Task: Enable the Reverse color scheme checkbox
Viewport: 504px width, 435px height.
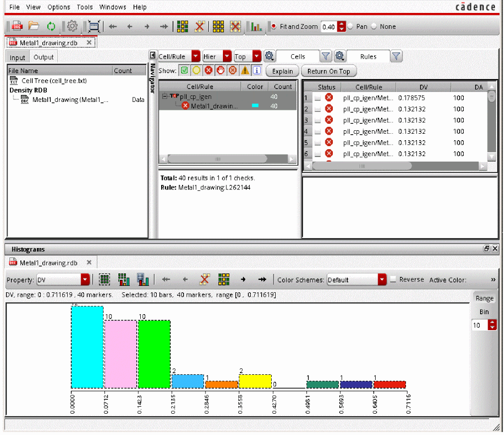Action: click(394, 279)
